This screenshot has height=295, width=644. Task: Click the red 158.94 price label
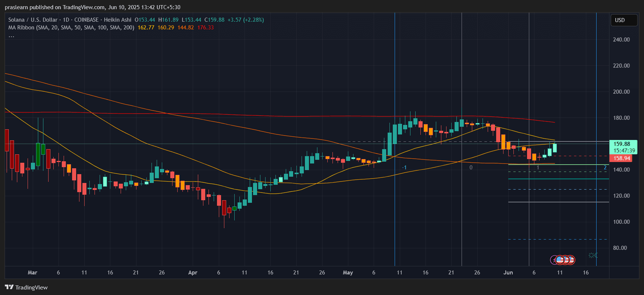pos(622,158)
